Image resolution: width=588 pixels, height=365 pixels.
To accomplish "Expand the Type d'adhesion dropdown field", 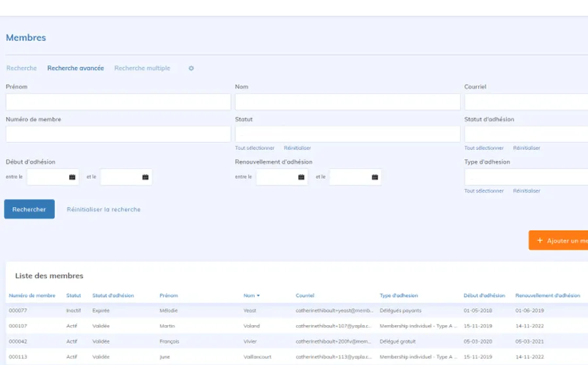I will [x=526, y=177].
